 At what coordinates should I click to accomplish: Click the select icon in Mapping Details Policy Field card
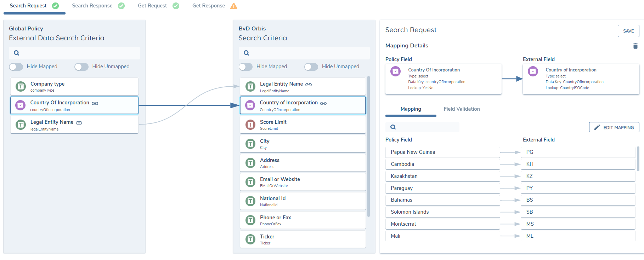(x=395, y=71)
